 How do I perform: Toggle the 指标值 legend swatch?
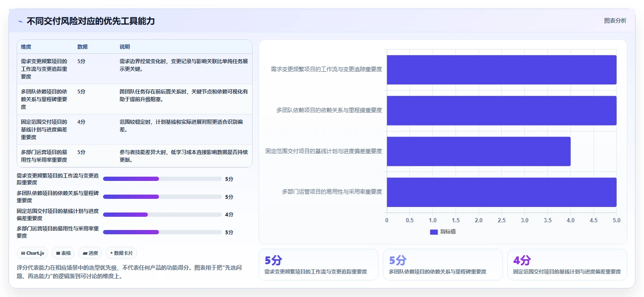(434, 232)
